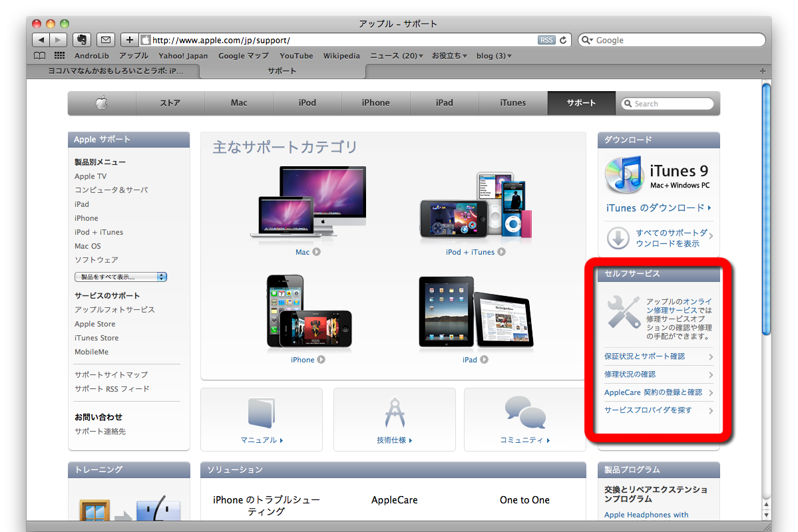Image resolution: width=798 pixels, height=532 pixels.
Task: Go back with Safari's back arrow
Action: [41, 40]
